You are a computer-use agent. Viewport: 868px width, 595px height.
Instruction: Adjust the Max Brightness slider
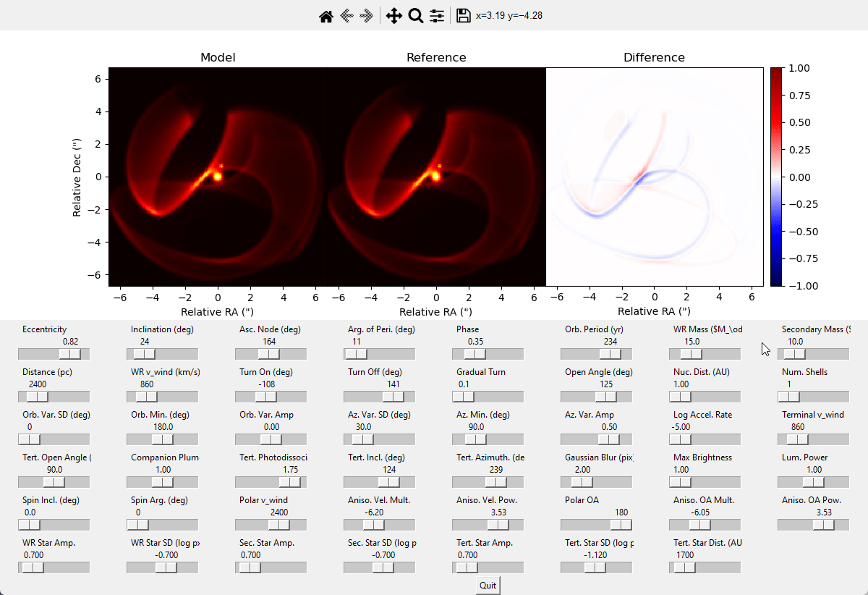pyautogui.click(x=705, y=482)
